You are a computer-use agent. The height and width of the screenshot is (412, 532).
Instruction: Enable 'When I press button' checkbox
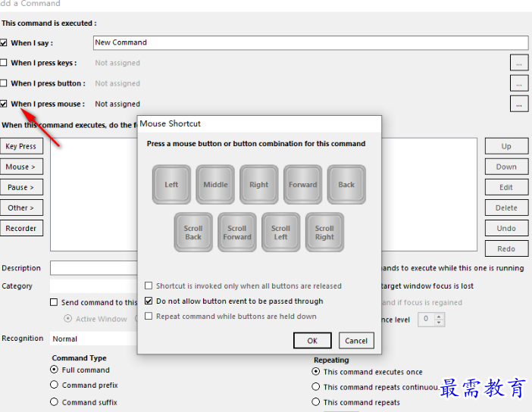click(x=3, y=83)
